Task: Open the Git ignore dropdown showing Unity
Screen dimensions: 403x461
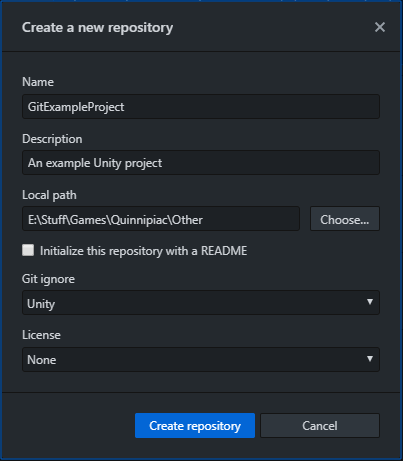Action: click(x=201, y=303)
